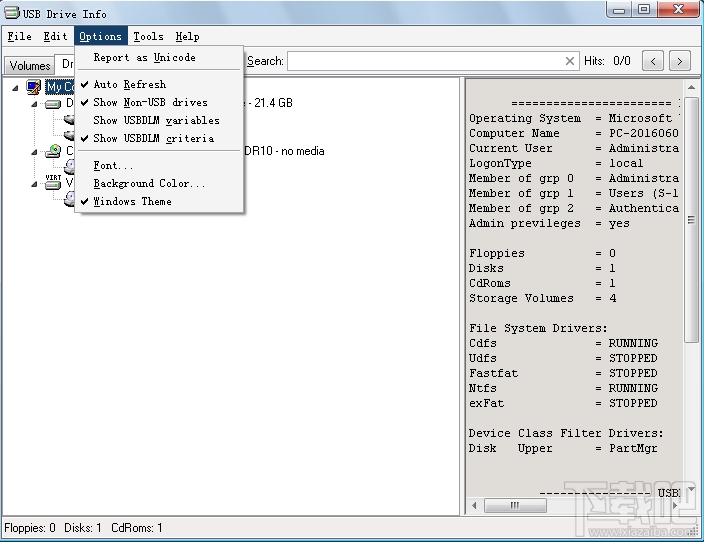Click 'Floppies: 0' in the status bar
704x542 pixels.
30,528
